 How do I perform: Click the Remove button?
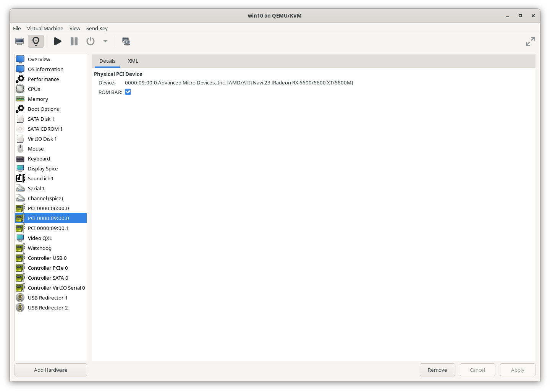pyautogui.click(x=437, y=370)
